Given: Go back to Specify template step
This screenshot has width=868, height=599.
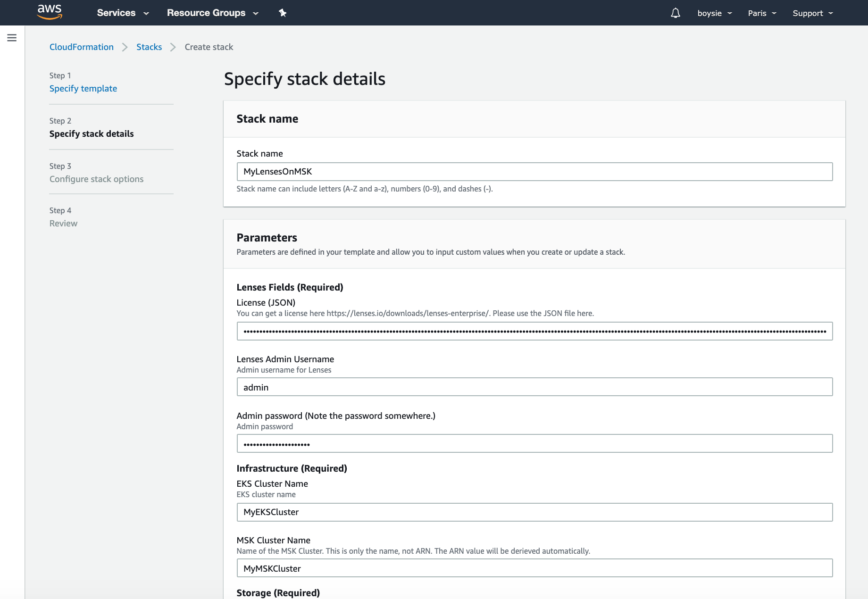Looking at the screenshot, I should point(83,89).
